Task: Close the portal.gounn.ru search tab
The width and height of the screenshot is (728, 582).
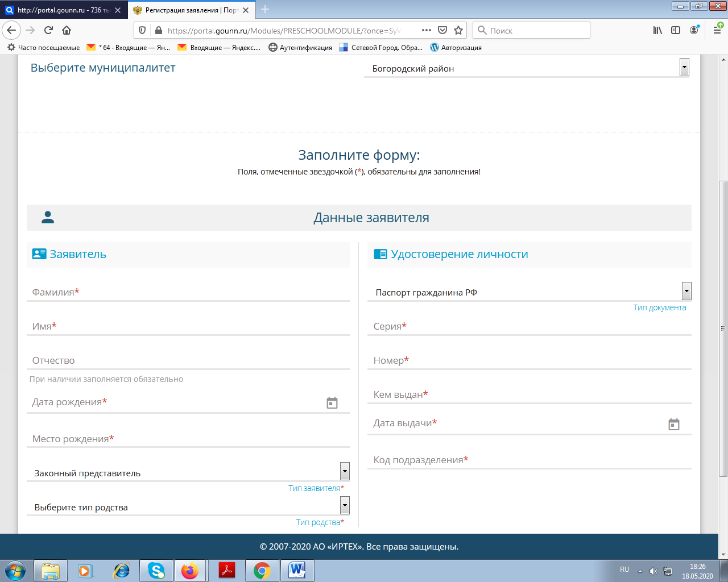Action: point(118,10)
